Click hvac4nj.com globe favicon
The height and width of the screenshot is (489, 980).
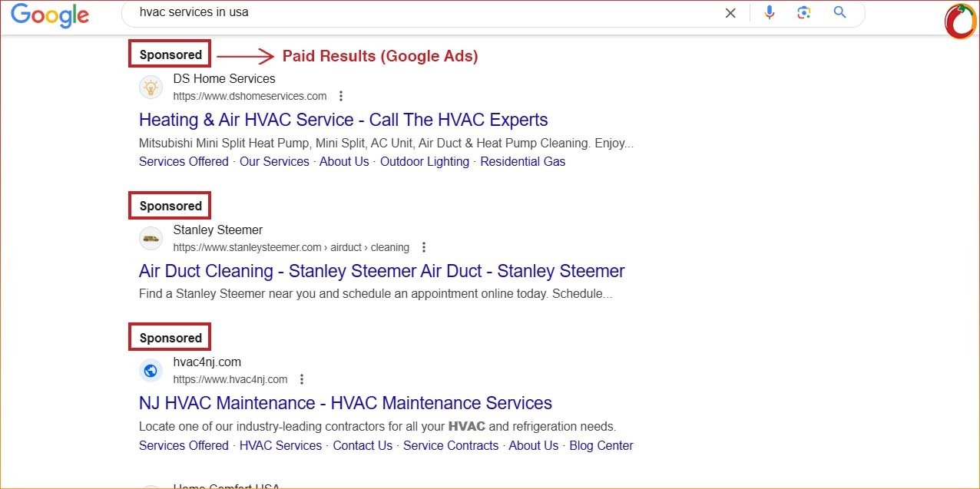click(151, 370)
